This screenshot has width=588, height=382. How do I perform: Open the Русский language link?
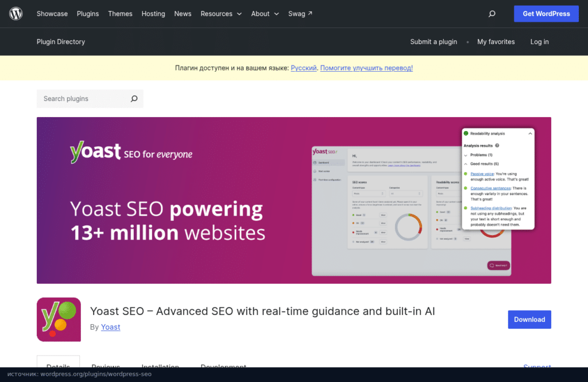tap(303, 68)
